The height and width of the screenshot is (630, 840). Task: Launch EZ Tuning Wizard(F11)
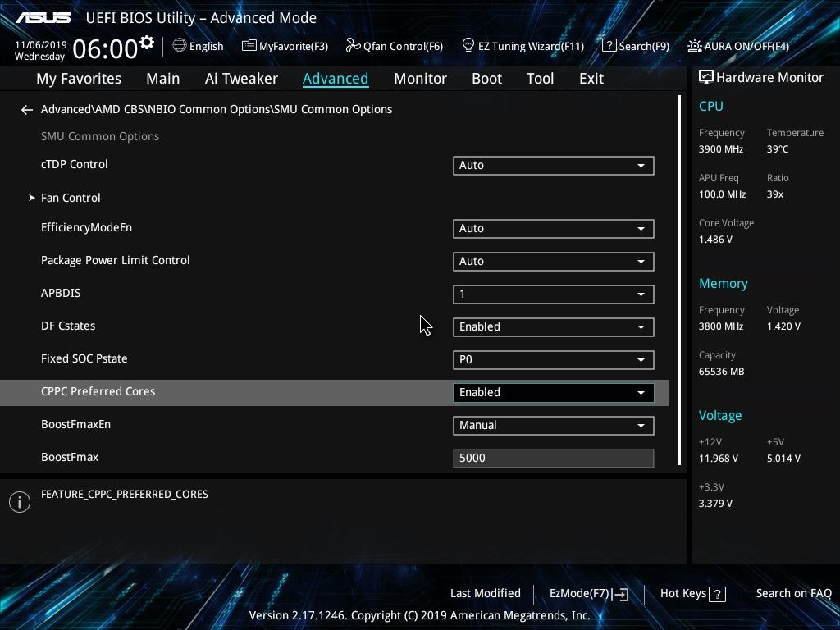coord(523,46)
